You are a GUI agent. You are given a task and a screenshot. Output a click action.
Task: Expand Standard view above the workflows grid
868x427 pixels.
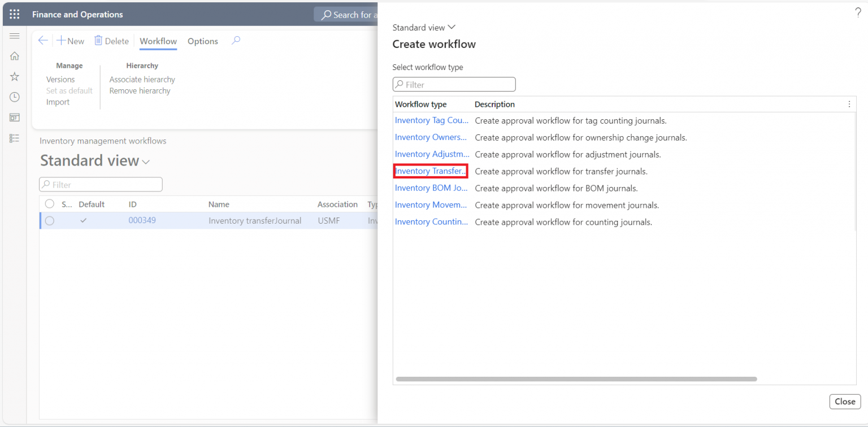(146, 161)
